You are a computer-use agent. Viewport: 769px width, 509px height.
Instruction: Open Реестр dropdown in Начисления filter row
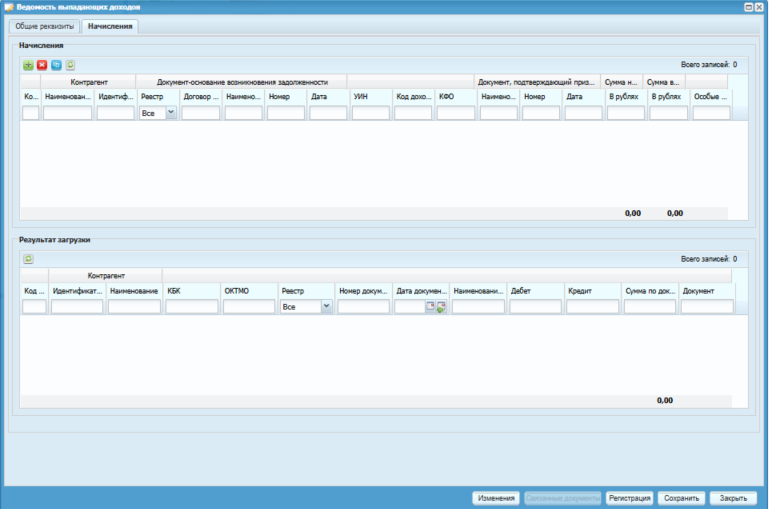tap(171, 113)
